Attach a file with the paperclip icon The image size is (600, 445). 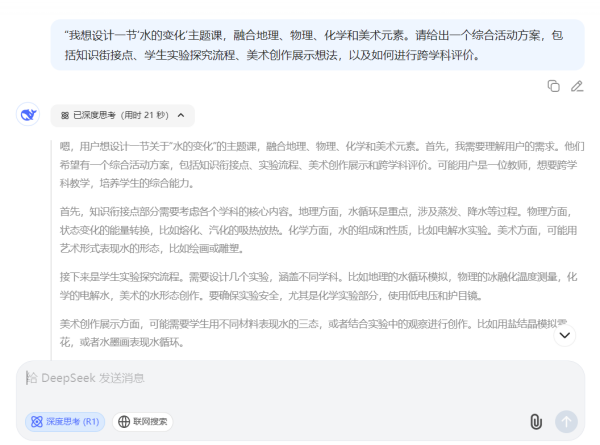[536, 422]
